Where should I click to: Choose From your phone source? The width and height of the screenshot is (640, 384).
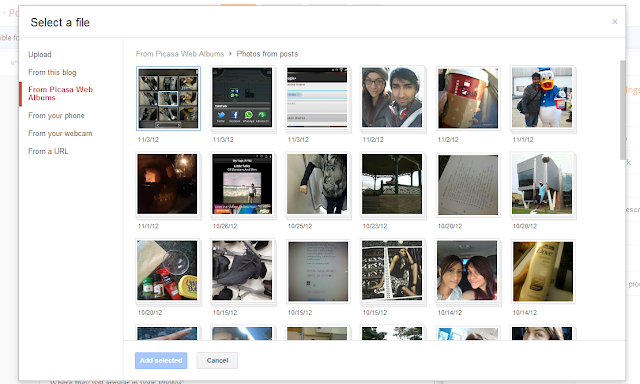pyautogui.click(x=56, y=115)
